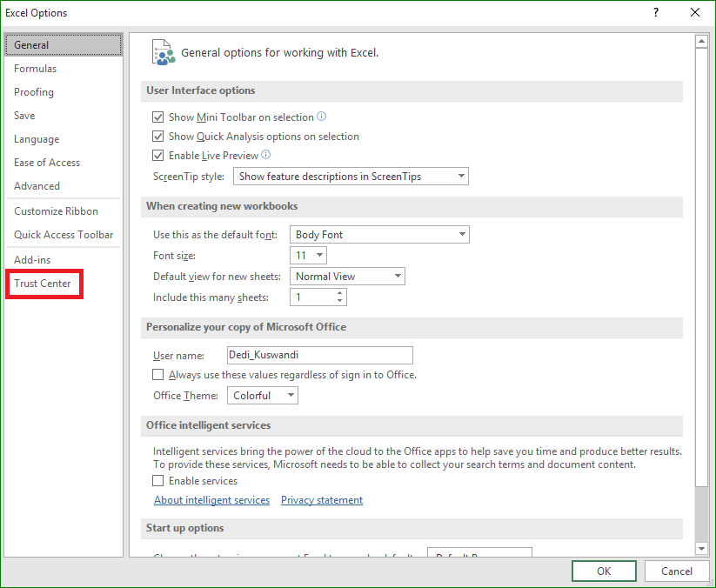The image size is (716, 588).
Task: Click info icon beside Show Mini Toolbar
Action: tap(322, 117)
